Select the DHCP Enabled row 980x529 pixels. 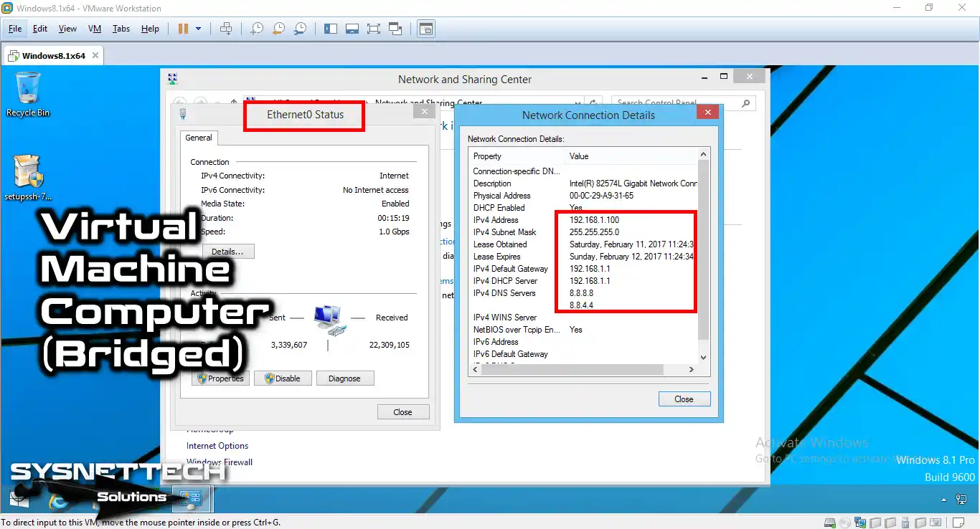[584, 208]
